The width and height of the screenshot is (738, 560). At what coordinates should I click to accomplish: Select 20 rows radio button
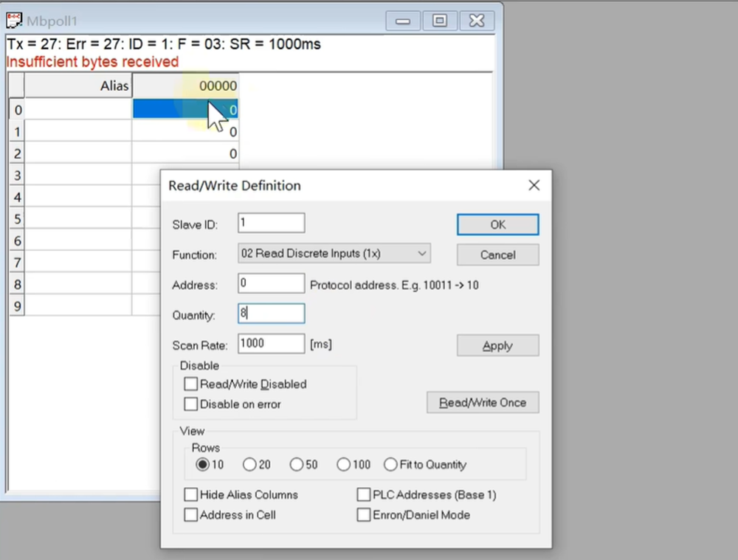(249, 465)
